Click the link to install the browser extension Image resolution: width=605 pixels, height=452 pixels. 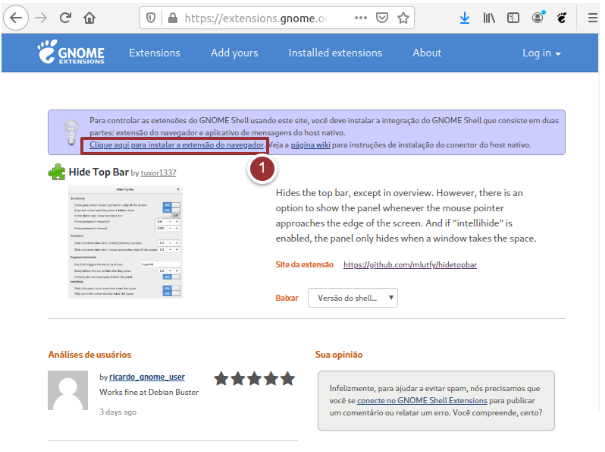point(176,145)
